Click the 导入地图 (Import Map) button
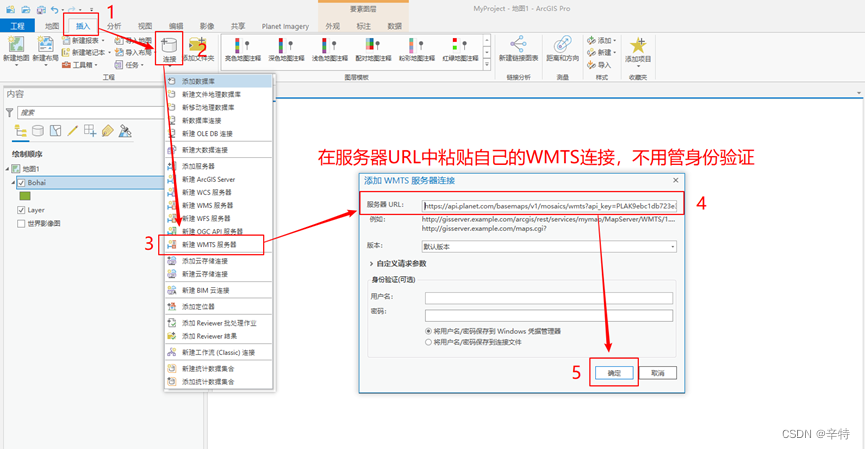 [133, 40]
